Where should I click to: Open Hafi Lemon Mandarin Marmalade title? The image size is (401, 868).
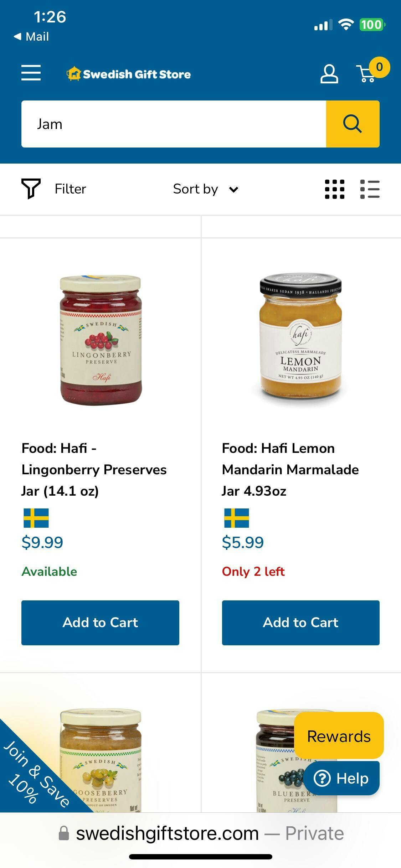[x=290, y=470]
